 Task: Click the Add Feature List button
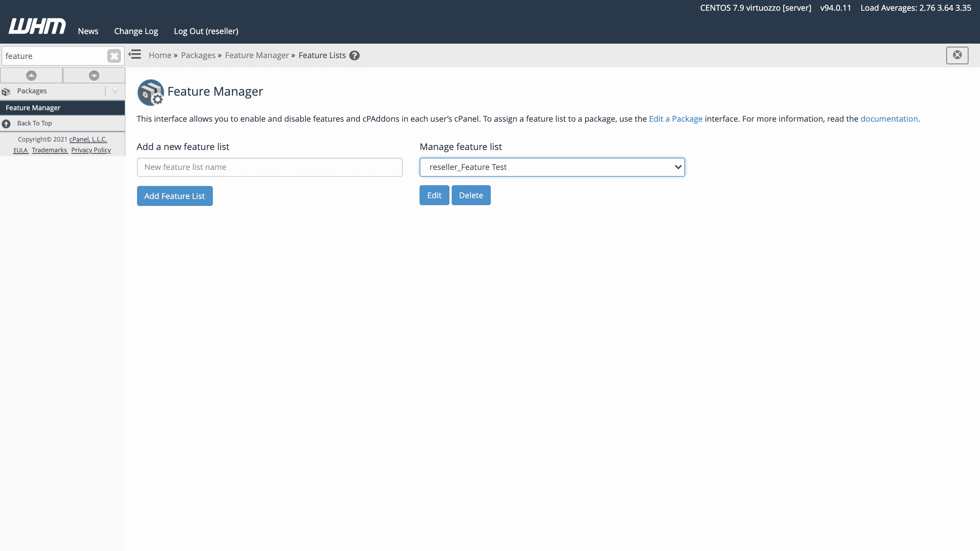pos(175,196)
